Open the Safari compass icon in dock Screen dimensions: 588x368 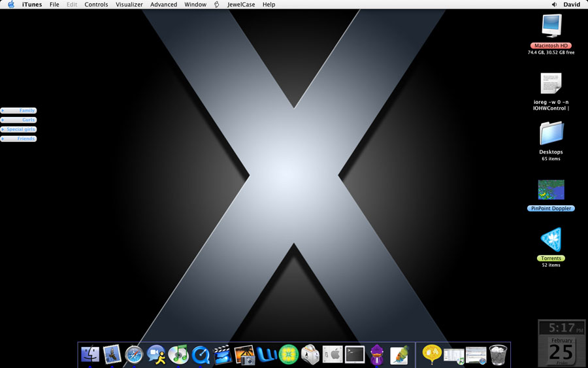pyautogui.click(x=134, y=354)
